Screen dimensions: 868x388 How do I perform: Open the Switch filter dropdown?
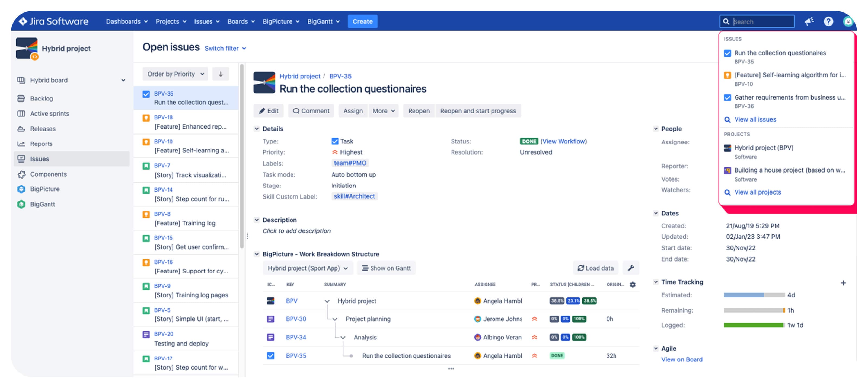click(x=225, y=49)
